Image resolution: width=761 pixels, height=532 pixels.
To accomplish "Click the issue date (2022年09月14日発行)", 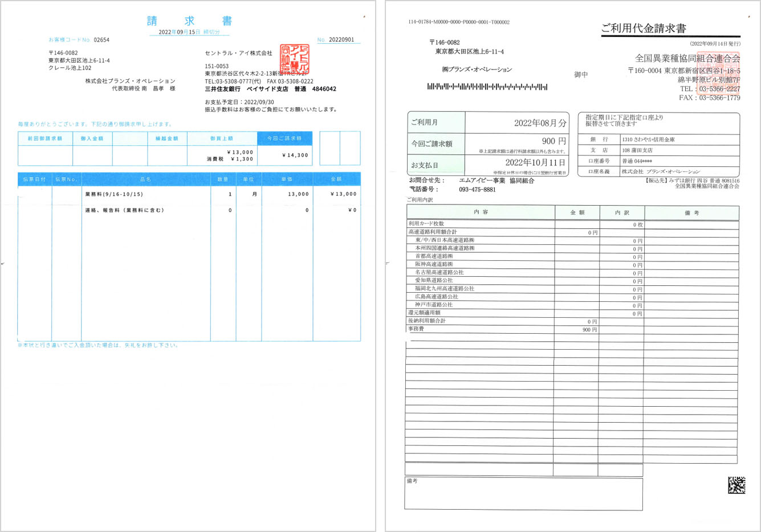I will [x=715, y=43].
